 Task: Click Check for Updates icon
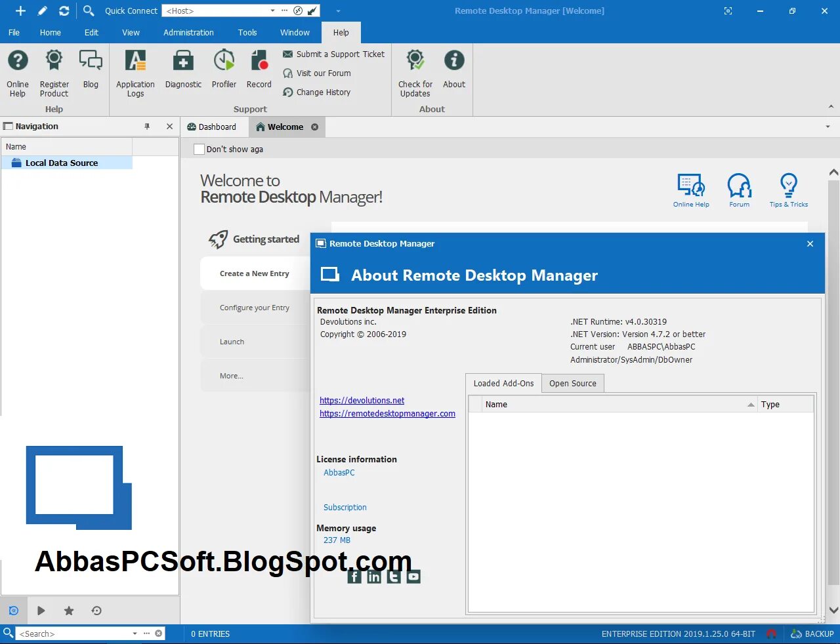[415, 73]
